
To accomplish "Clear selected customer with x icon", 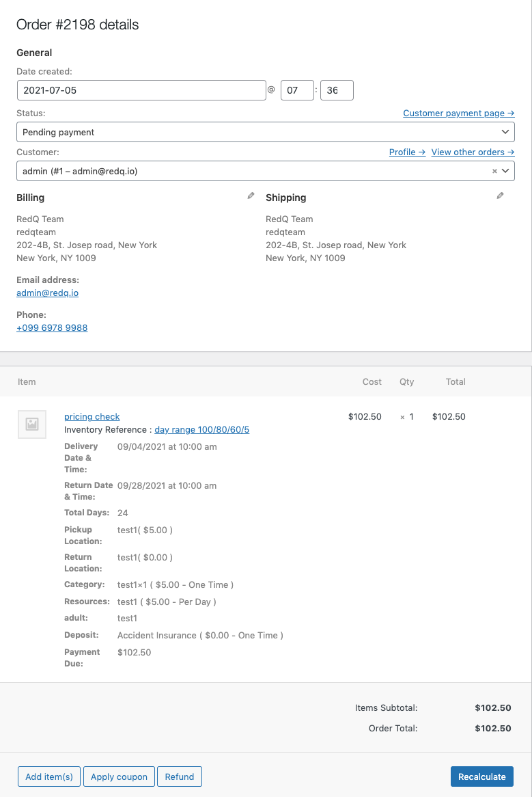I will pos(494,172).
